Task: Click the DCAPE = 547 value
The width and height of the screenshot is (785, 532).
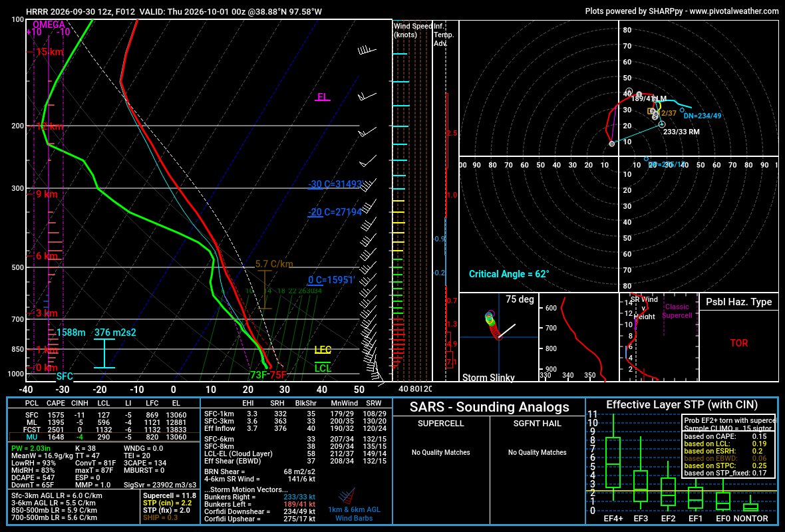Action: pos(33,477)
